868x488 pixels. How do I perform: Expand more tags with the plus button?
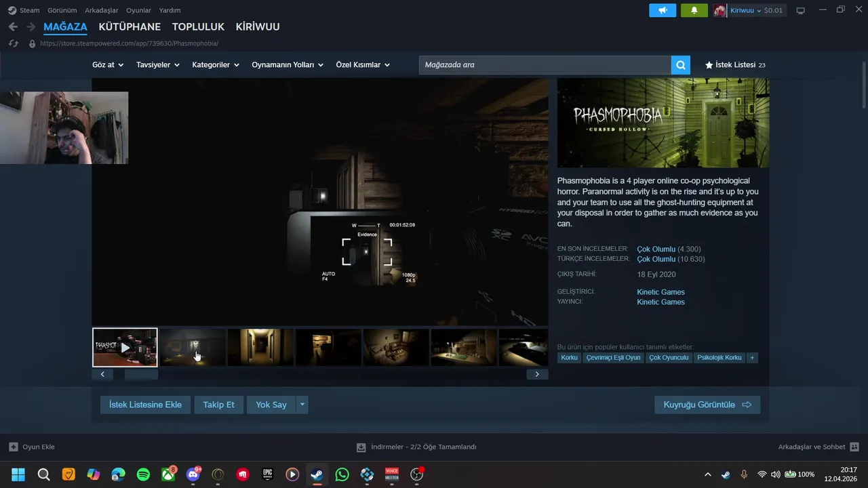(x=751, y=357)
